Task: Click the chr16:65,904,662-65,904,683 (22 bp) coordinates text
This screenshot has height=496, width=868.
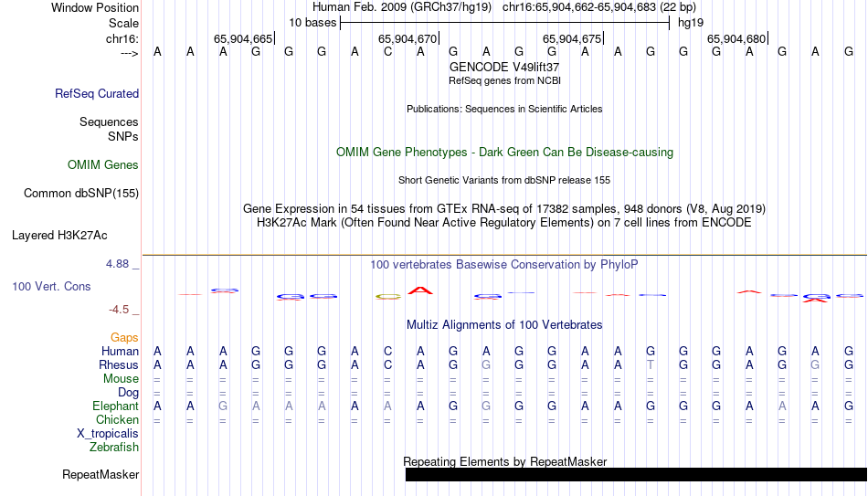Action: [599, 7]
